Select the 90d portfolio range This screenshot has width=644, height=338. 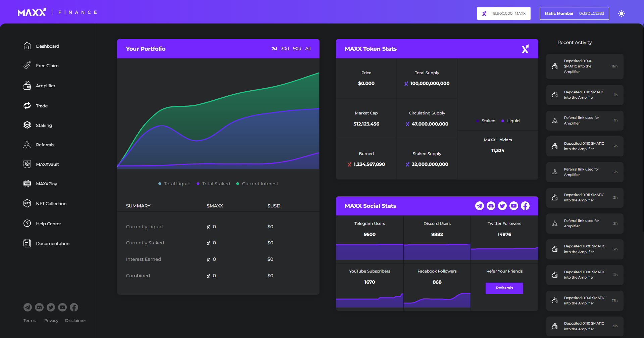pyautogui.click(x=297, y=49)
